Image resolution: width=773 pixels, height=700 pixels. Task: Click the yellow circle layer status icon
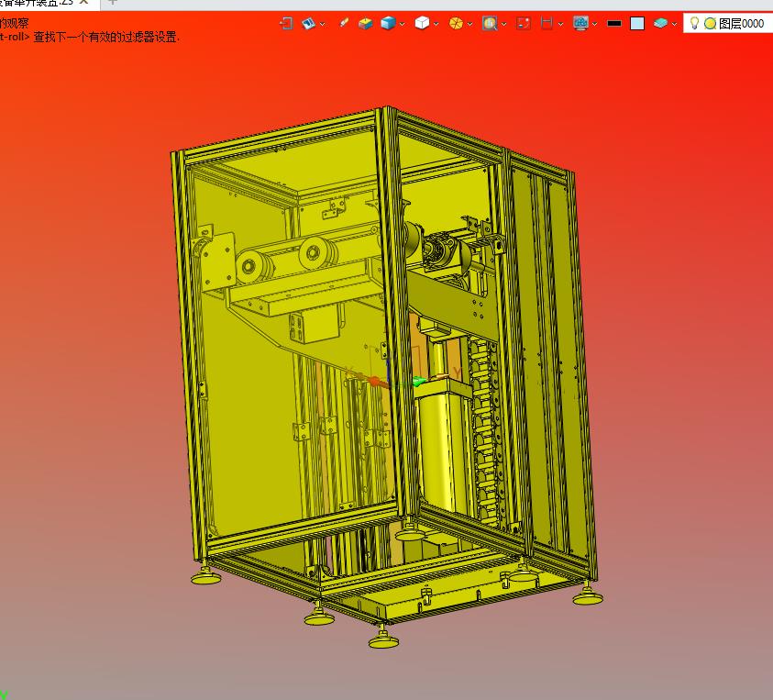[x=710, y=23]
